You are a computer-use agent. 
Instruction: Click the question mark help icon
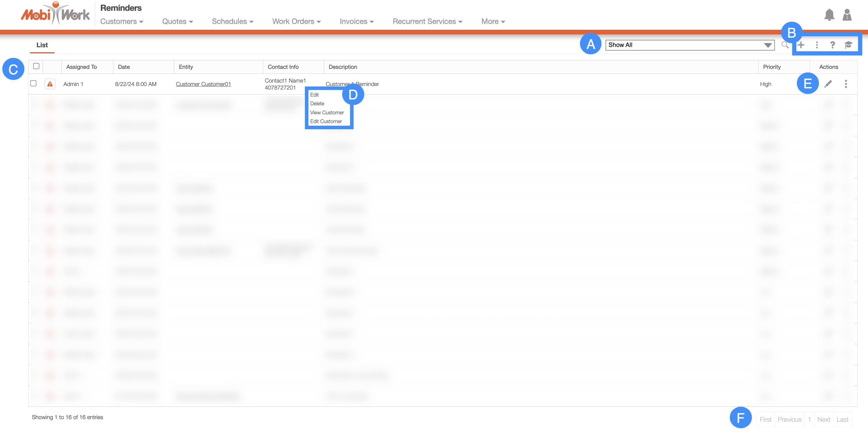[832, 45]
